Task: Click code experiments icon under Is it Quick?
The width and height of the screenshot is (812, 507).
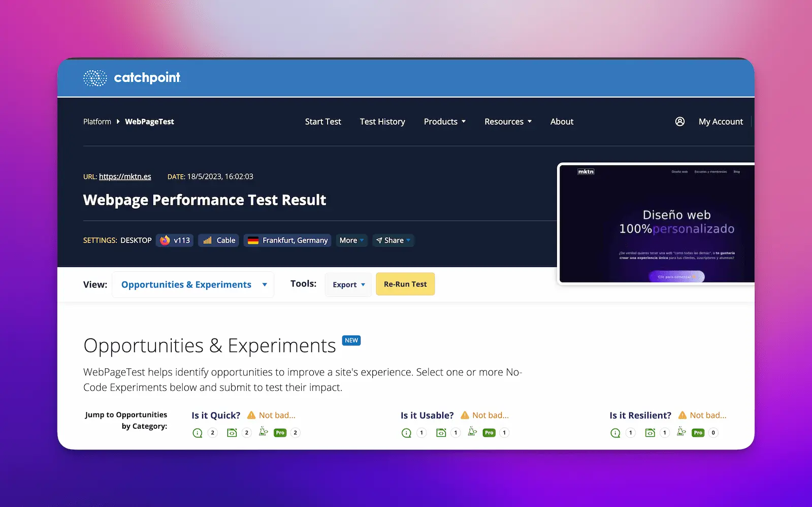Action: (x=232, y=433)
